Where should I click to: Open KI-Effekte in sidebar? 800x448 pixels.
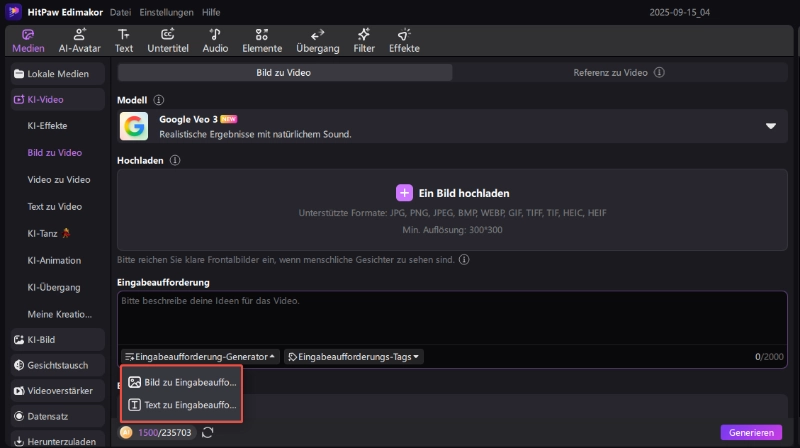[x=47, y=126]
